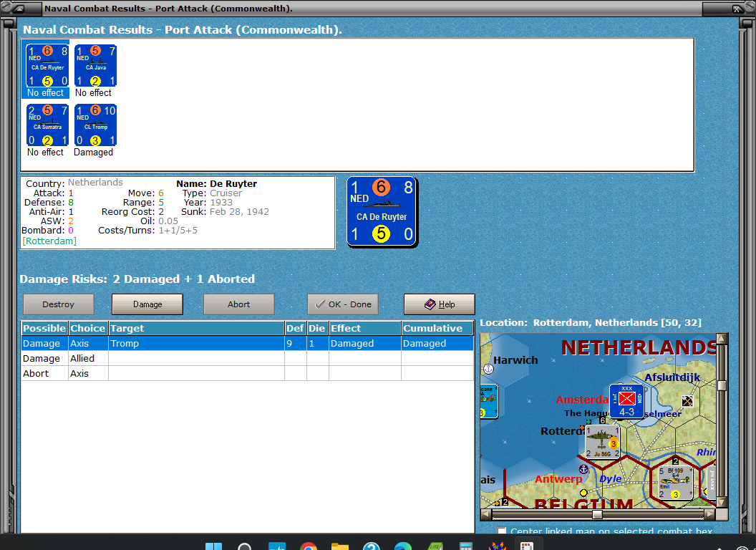The height and width of the screenshot is (550, 756).
Task: Open Windows Start menu
Action: [x=213, y=546]
